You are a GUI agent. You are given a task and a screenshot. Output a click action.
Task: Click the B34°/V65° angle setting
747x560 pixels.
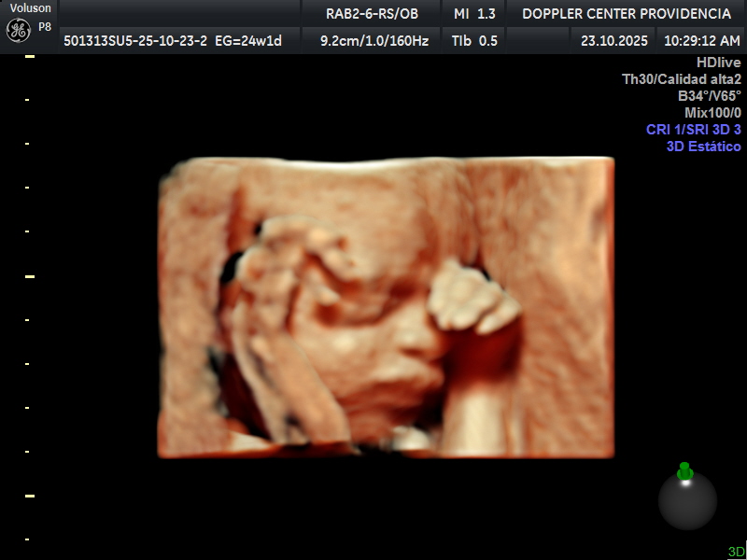[x=710, y=96]
